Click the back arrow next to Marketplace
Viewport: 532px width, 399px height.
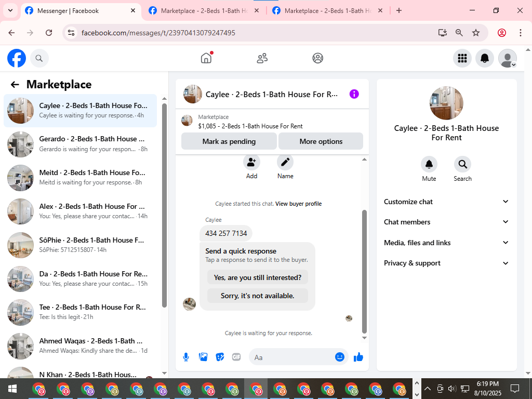point(15,85)
